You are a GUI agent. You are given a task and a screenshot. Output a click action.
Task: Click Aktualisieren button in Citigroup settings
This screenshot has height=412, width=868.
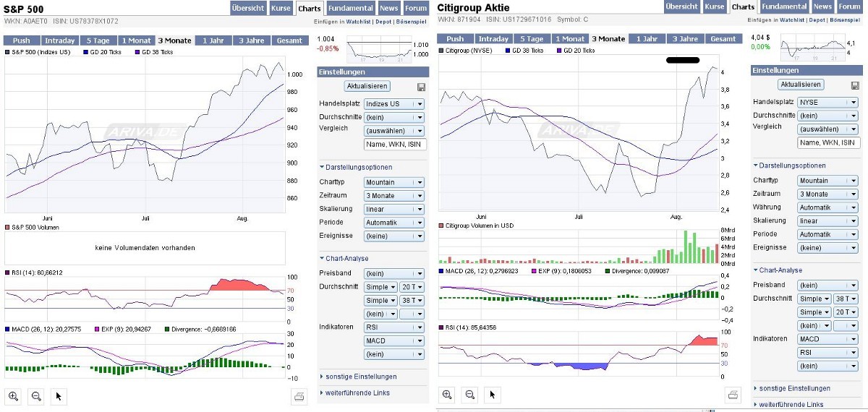[x=801, y=85]
